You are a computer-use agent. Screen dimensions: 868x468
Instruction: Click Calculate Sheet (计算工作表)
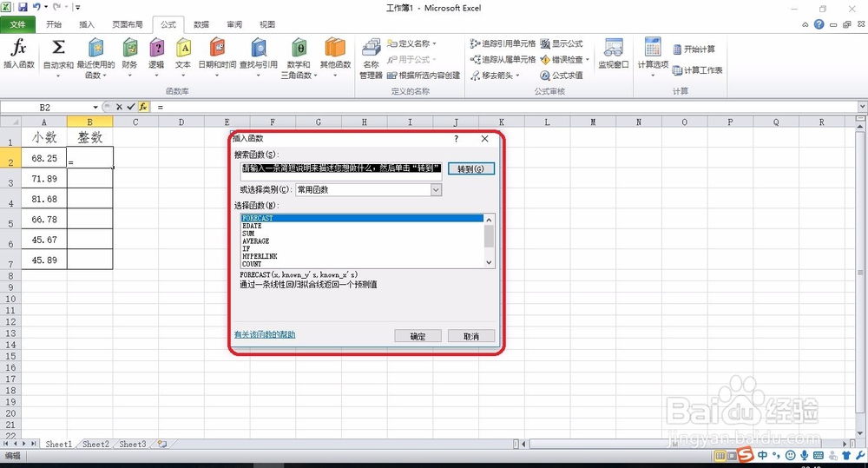[698, 70]
